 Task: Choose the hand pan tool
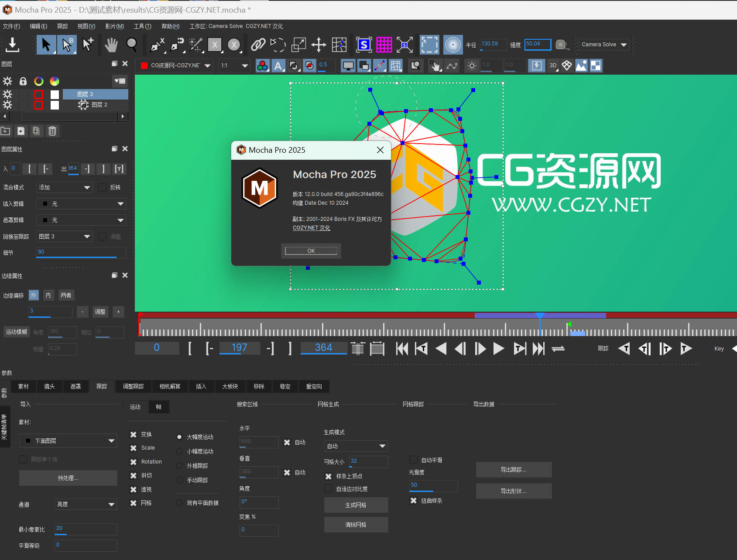coord(111,45)
